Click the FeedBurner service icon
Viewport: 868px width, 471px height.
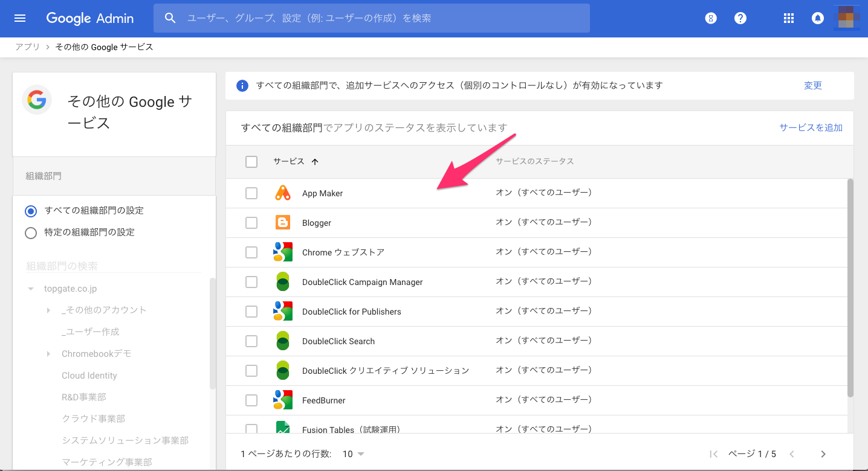(282, 400)
